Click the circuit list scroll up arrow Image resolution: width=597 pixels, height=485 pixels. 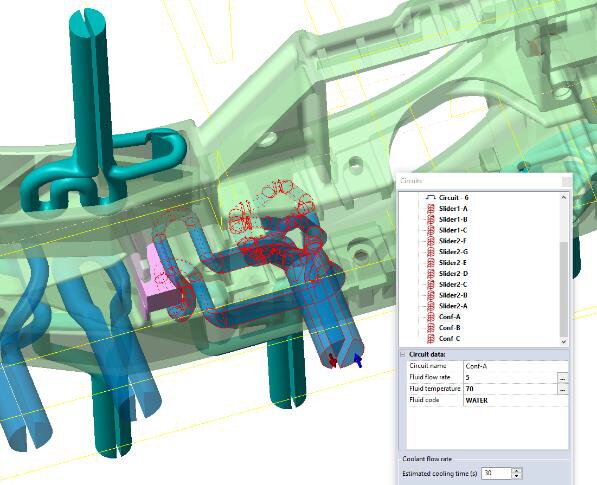564,197
